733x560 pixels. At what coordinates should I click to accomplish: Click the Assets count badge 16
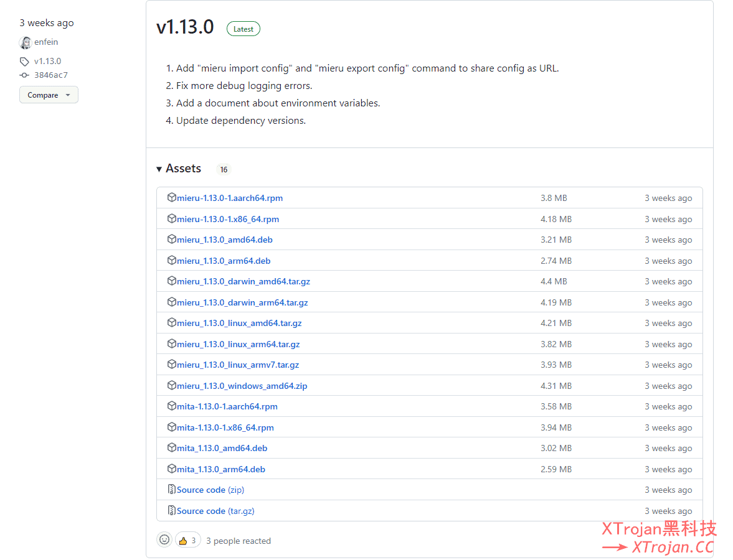[224, 169]
